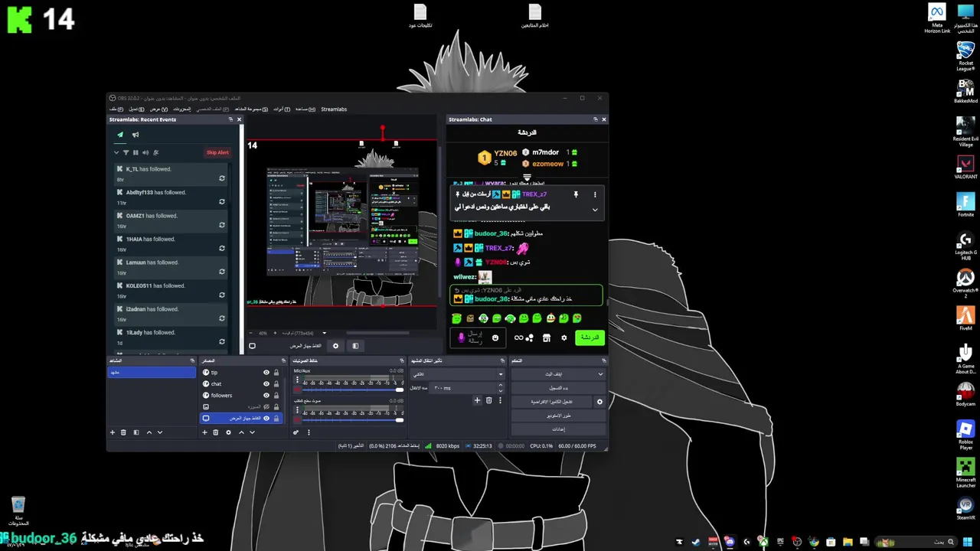The height and width of the screenshot is (551, 980).
Task: Click Skip Alert button
Action: 217,152
